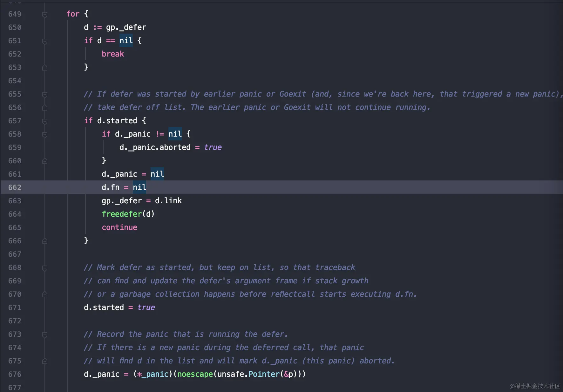Click line number 664 in gutter
This screenshot has width=563, height=392.
tap(15, 214)
